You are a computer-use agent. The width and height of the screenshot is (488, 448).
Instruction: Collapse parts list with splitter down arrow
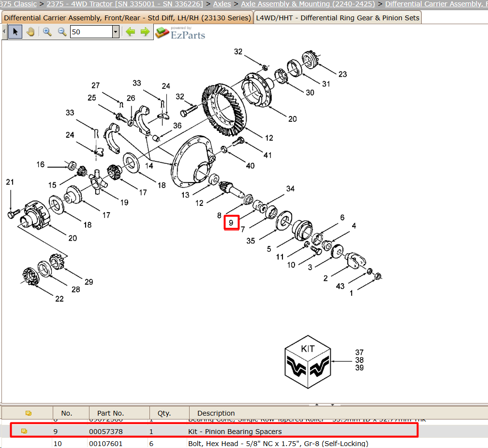tap(332, 405)
